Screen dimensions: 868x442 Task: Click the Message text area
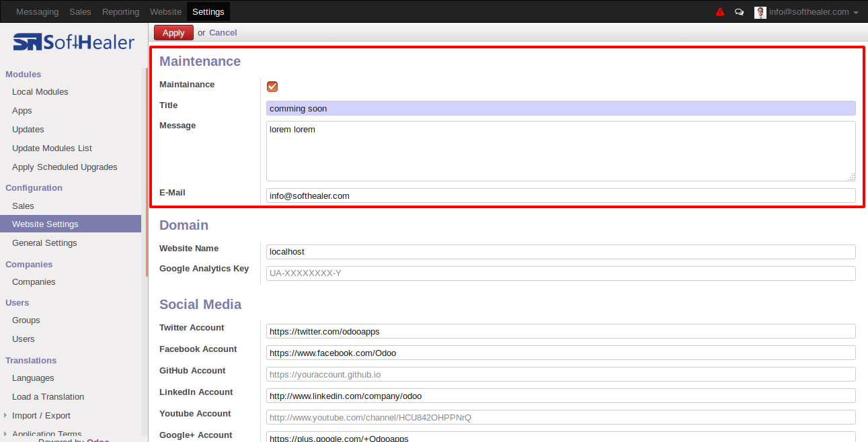(x=561, y=151)
